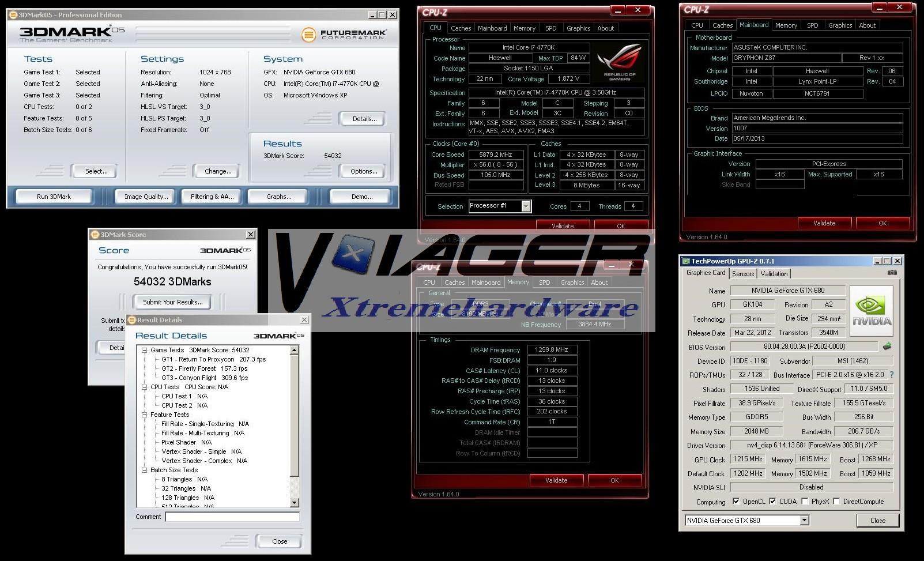This screenshot has width=924, height=561.
Task: Click the save BIOS icon in GPU-Z
Action: click(x=887, y=347)
